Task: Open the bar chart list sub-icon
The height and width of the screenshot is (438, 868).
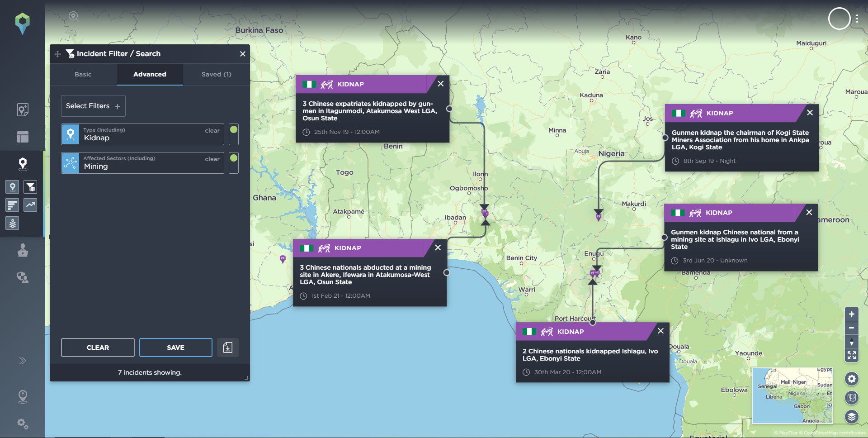Action: click(13, 205)
